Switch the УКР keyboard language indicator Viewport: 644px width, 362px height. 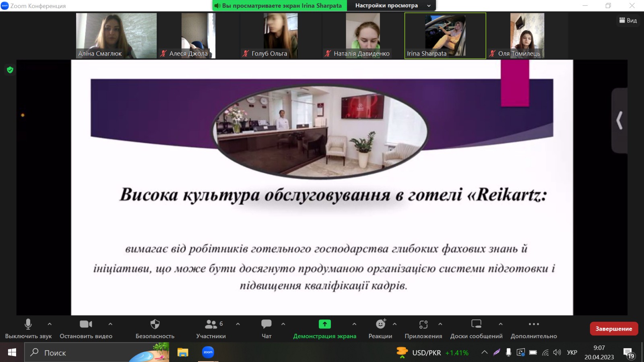tap(572, 353)
